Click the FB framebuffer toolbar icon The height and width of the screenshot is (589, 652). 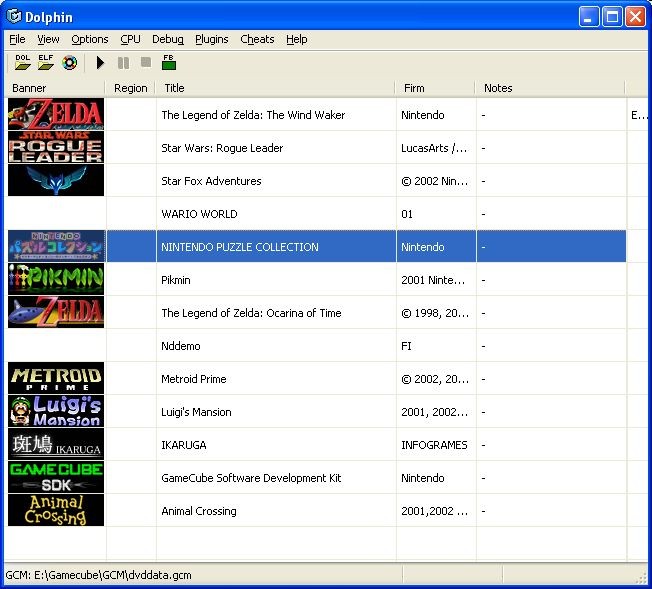click(169, 62)
